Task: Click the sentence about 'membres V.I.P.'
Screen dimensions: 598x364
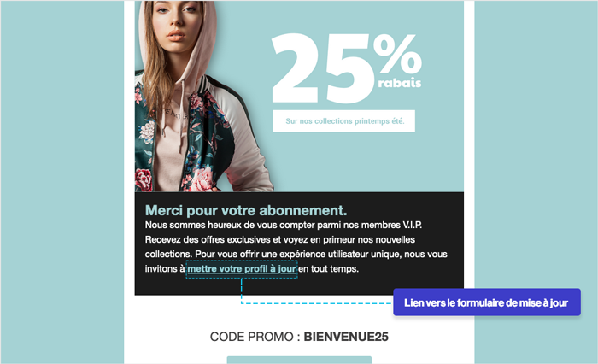Action: point(284,225)
